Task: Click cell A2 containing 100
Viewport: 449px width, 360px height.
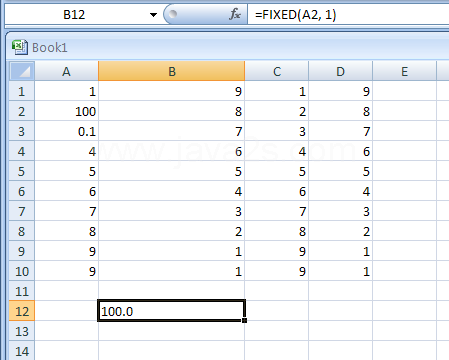Action: click(67, 111)
